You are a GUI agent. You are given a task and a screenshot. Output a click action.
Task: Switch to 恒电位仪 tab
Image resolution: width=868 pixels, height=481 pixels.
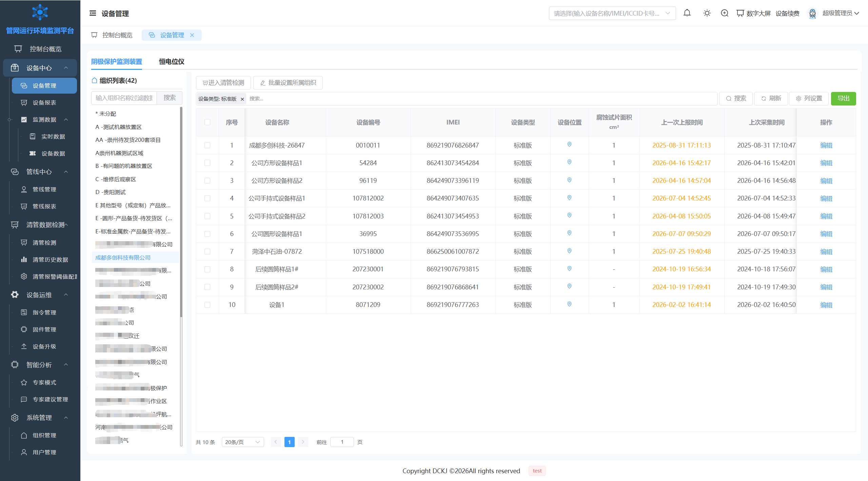(172, 61)
